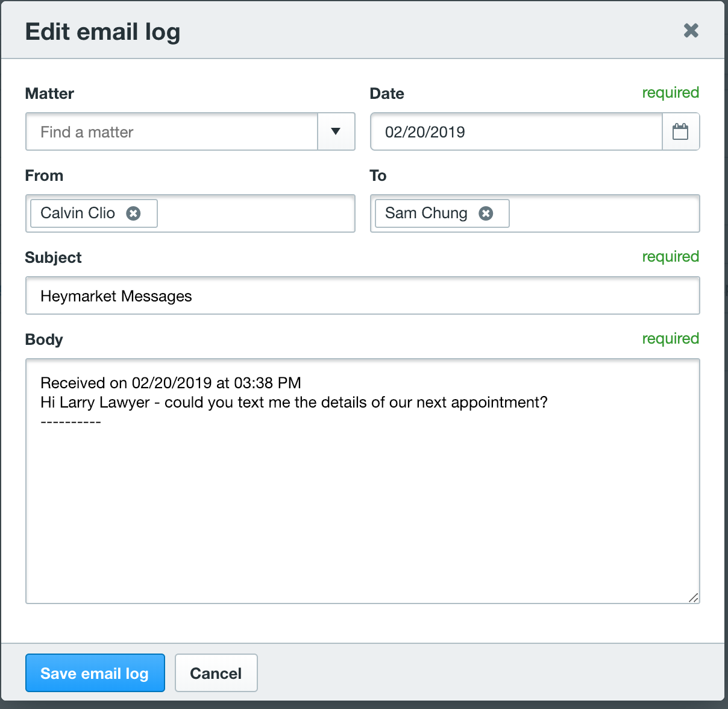Close the Edit email log dialog
Viewport: 728px width, 709px height.
691,30
